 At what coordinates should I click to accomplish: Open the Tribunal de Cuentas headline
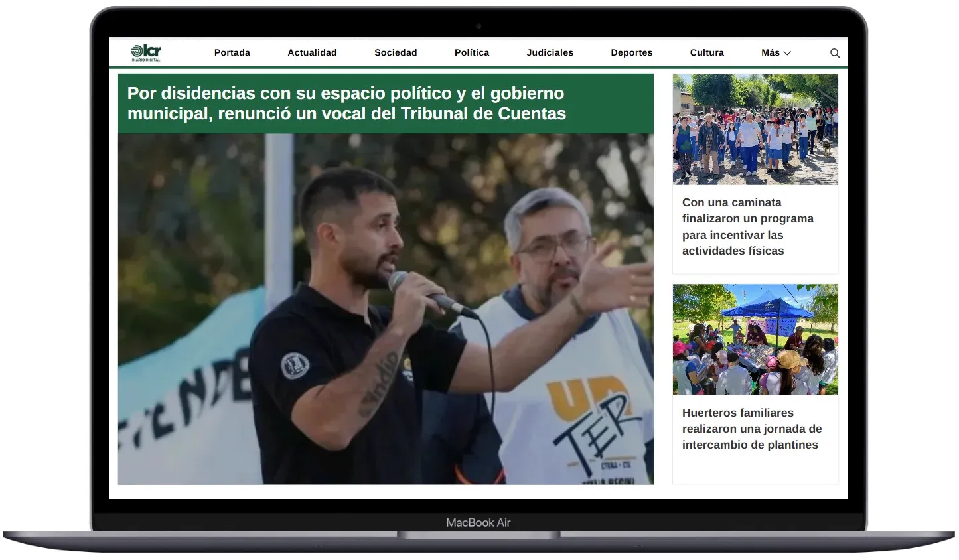(346, 104)
